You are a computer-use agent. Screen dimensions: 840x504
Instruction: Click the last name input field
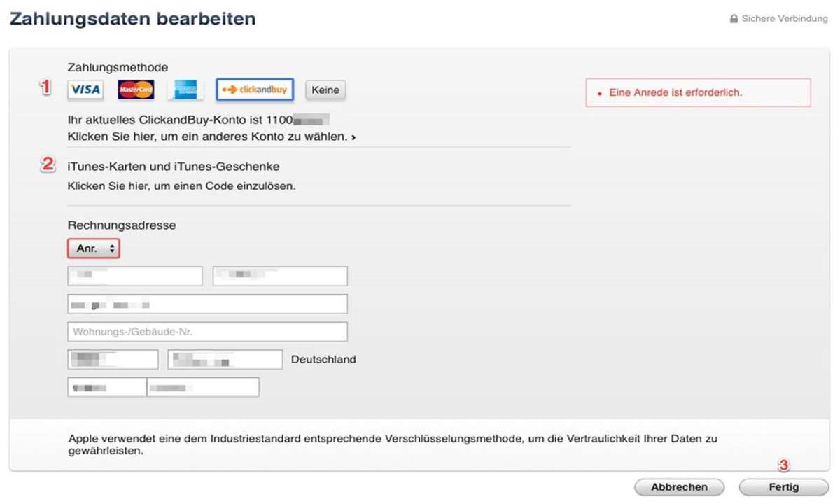point(280,276)
